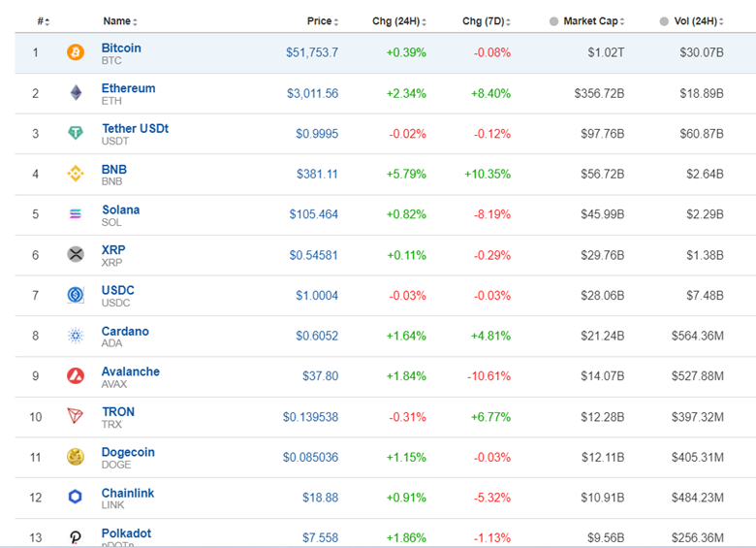Viewport: 756px width, 548px height.
Task: Click BNB price $381.11
Action: [x=317, y=174]
